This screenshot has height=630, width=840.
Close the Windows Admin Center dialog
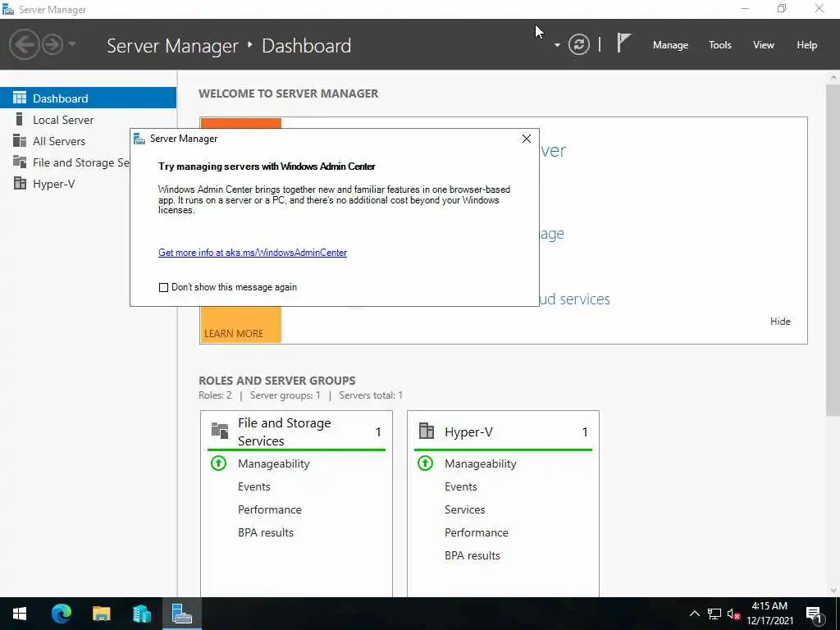(526, 139)
